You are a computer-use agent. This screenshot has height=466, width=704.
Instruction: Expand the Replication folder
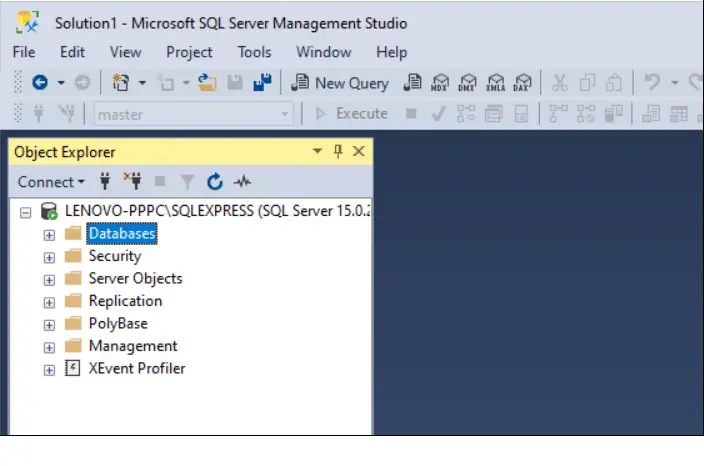click(49, 302)
